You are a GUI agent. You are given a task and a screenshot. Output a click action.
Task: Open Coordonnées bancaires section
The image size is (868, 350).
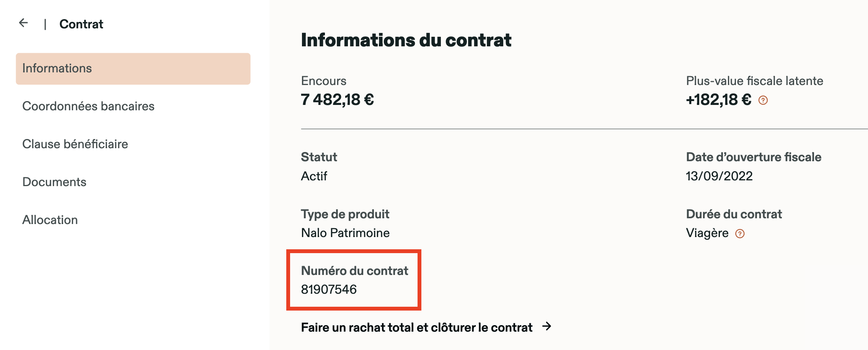tap(88, 106)
